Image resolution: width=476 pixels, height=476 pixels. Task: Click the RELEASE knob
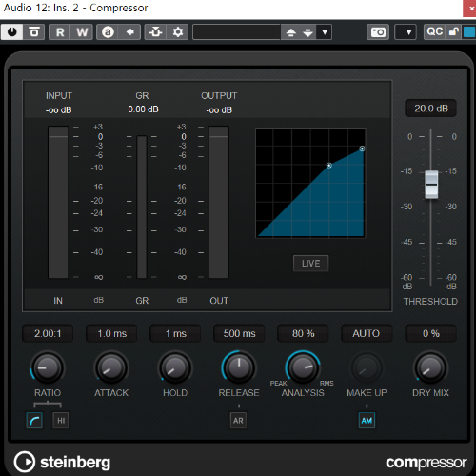click(239, 367)
